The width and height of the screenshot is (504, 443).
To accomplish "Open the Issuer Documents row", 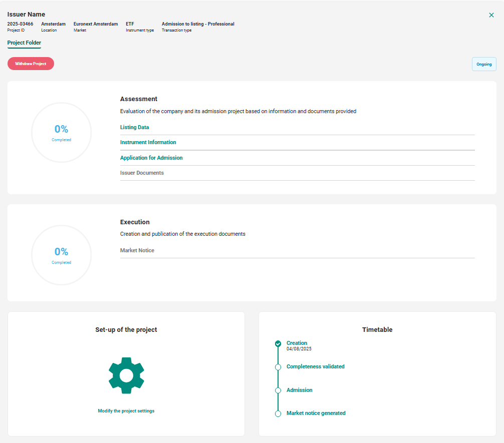I will point(297,173).
